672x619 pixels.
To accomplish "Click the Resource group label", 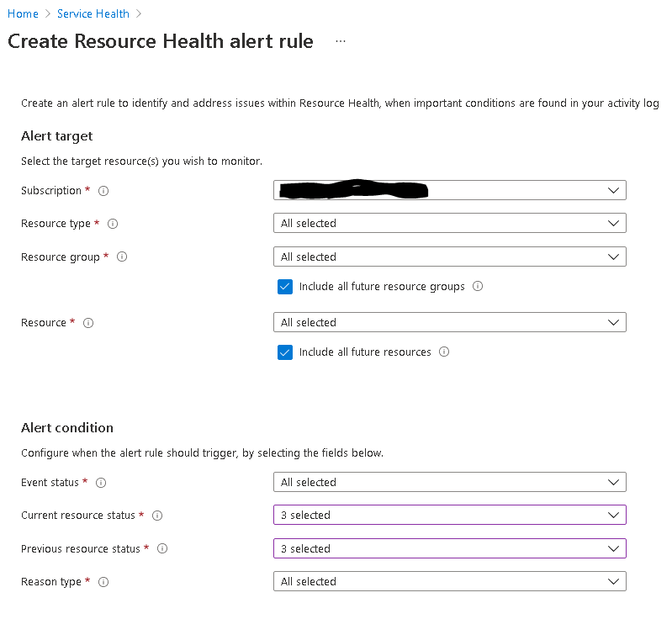I will tap(61, 257).
